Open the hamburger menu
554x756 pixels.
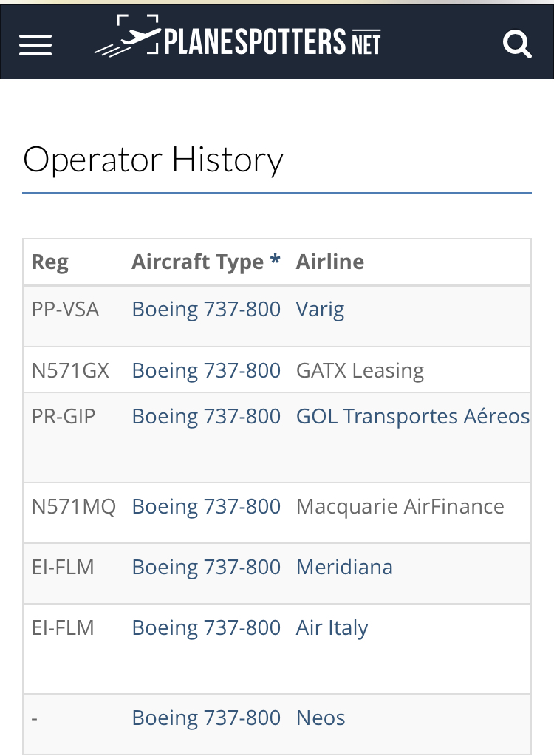(x=35, y=45)
